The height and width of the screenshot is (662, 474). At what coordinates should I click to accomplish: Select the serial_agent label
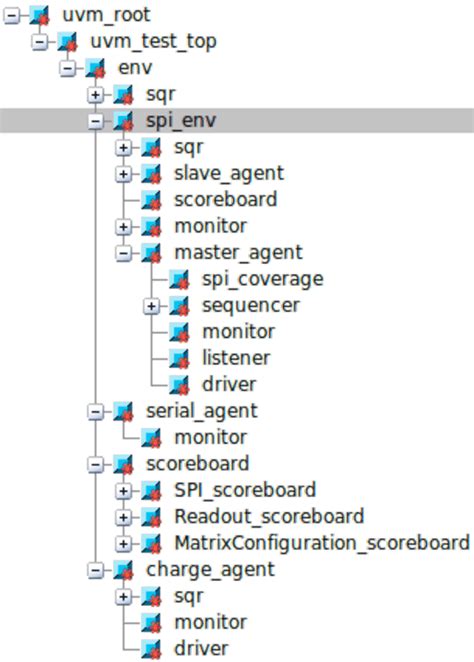pos(202,412)
